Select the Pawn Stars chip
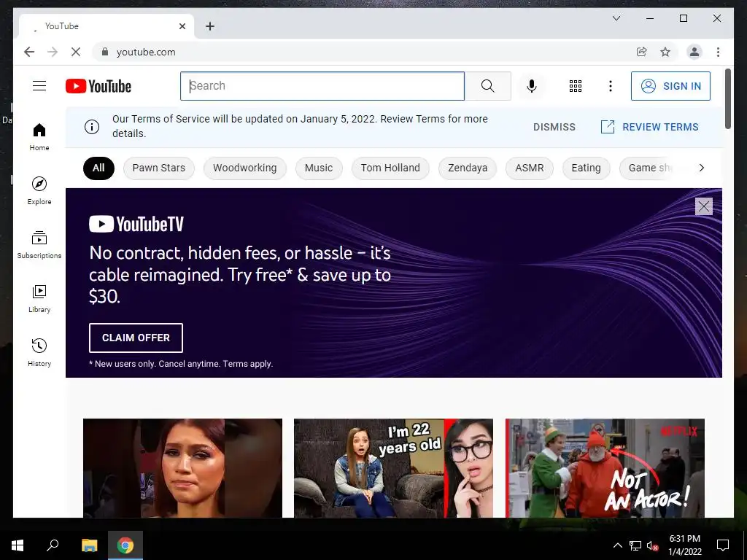 pyautogui.click(x=158, y=168)
